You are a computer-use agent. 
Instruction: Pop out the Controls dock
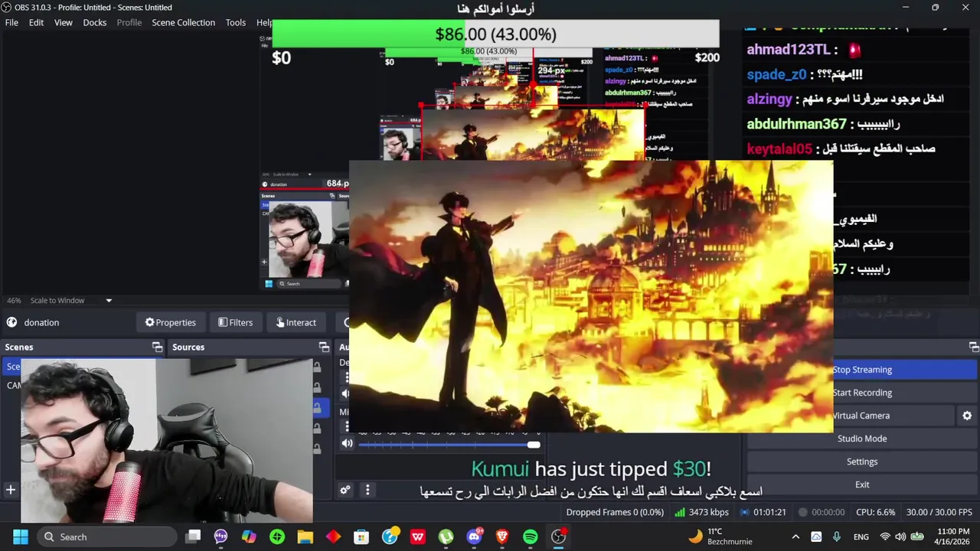tap(974, 347)
